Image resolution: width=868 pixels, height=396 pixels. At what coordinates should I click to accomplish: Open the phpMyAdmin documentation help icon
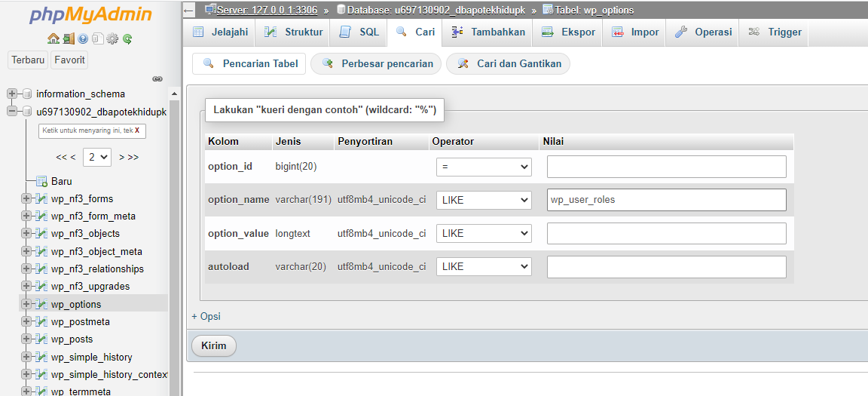83,38
